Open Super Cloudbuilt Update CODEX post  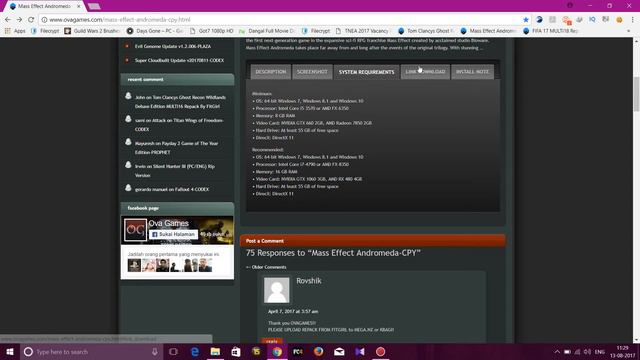click(x=179, y=60)
